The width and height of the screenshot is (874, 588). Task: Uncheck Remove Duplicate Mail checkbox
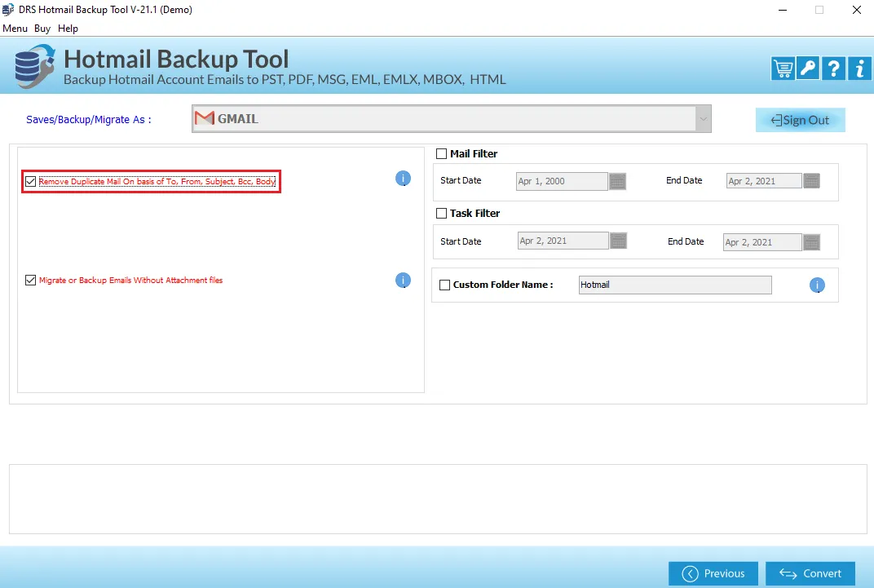(x=31, y=182)
